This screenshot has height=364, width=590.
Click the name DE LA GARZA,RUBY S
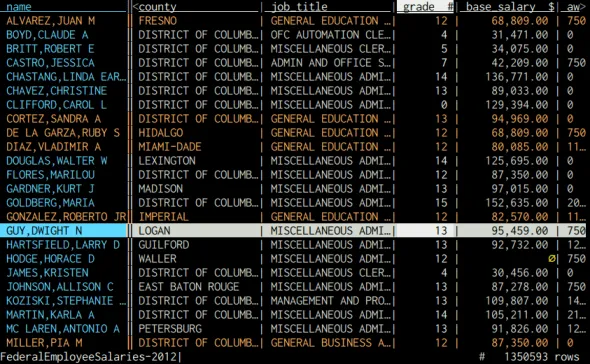point(63,133)
